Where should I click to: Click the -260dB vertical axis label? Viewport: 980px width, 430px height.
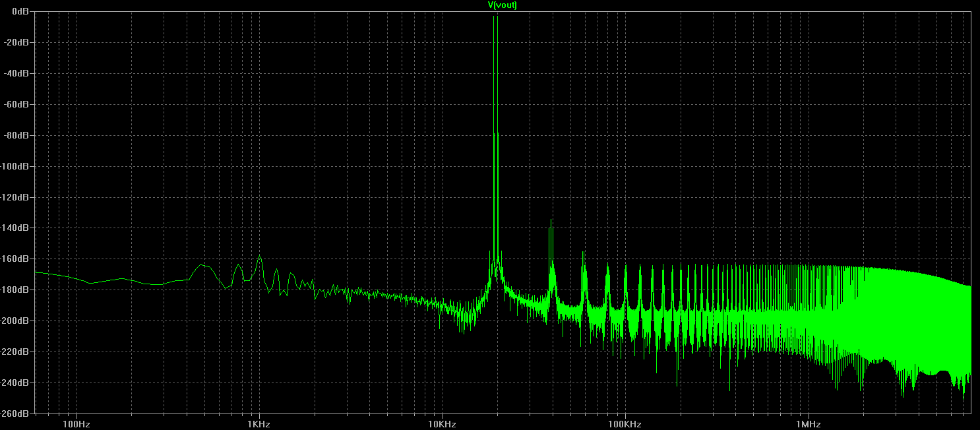click(x=16, y=414)
